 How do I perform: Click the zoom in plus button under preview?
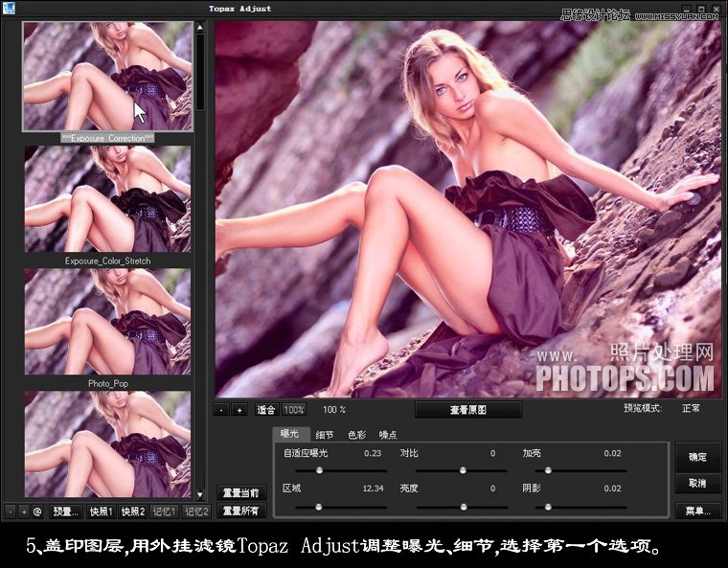click(x=239, y=410)
